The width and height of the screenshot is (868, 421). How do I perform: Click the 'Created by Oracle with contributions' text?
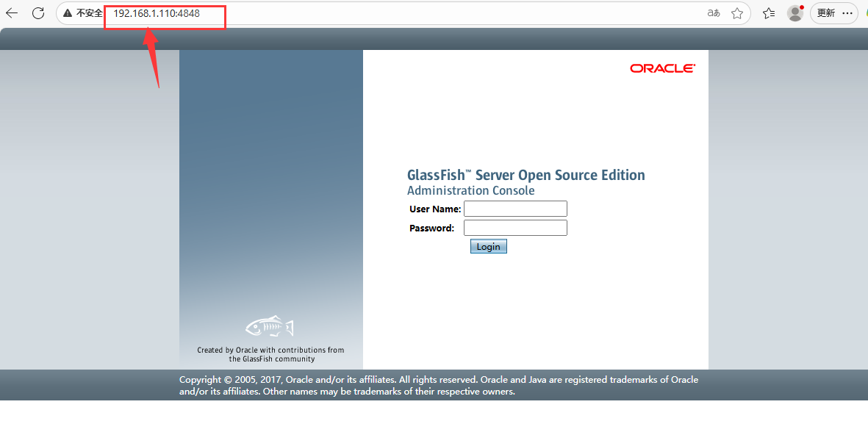270,354
